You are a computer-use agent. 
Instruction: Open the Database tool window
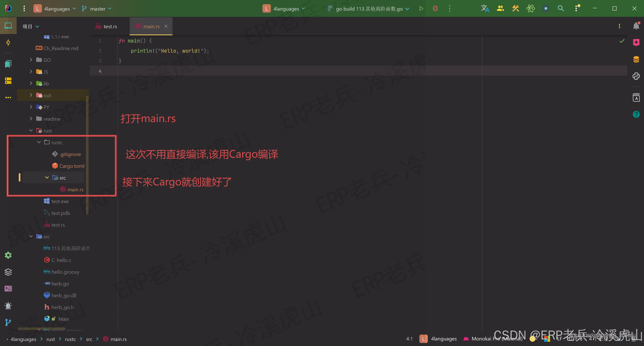coord(636,59)
